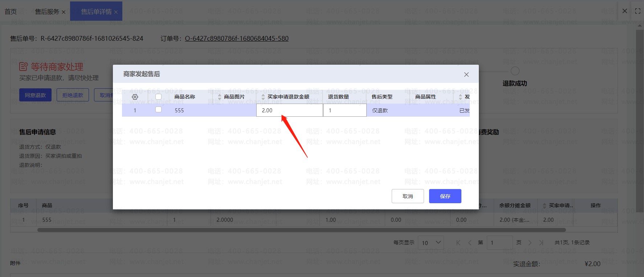This screenshot has height=277, width=644.
Task: Click the 等待商家处理 status icon
Action: coord(24,67)
